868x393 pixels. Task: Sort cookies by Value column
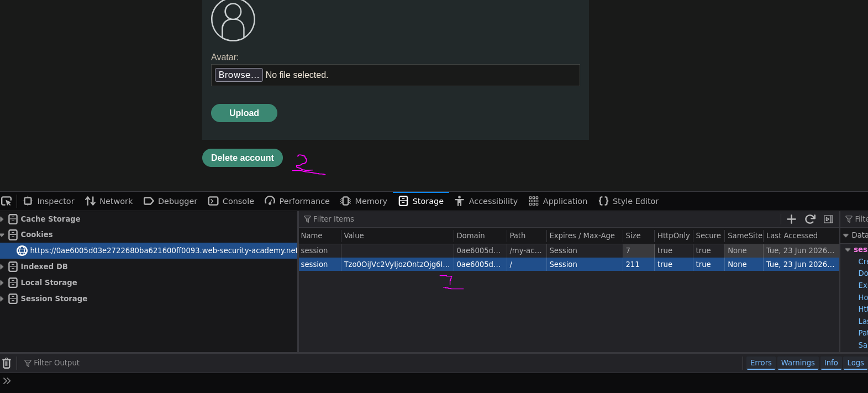coord(397,235)
